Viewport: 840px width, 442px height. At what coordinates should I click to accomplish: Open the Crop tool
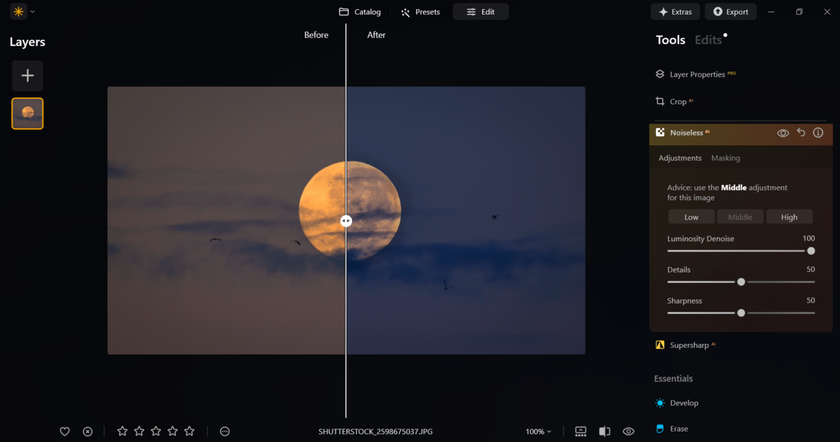click(x=674, y=101)
